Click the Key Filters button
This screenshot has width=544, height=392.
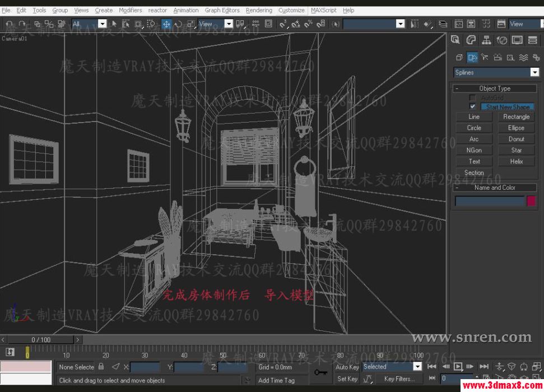pyautogui.click(x=399, y=379)
